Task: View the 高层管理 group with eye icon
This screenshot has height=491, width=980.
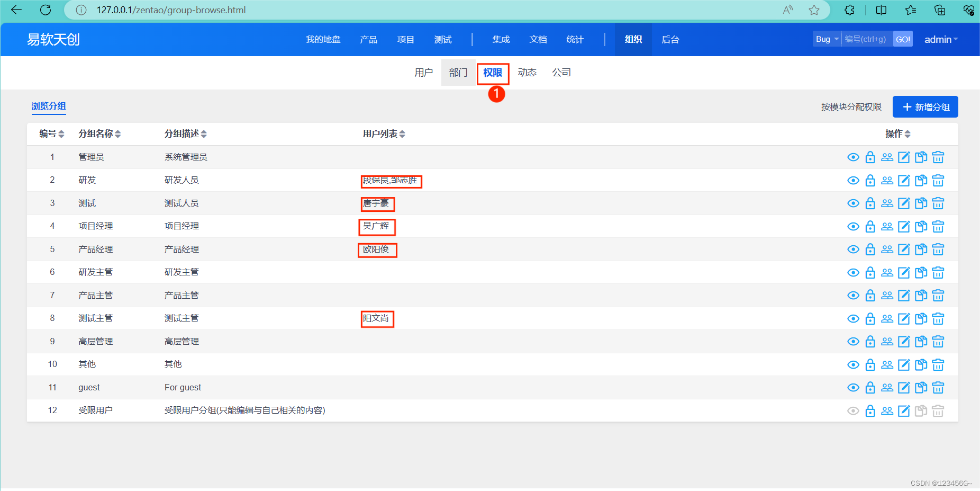Action: click(x=853, y=342)
